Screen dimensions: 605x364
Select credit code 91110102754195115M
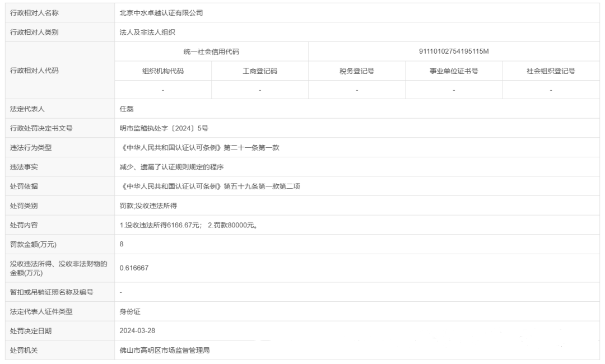[454, 52]
